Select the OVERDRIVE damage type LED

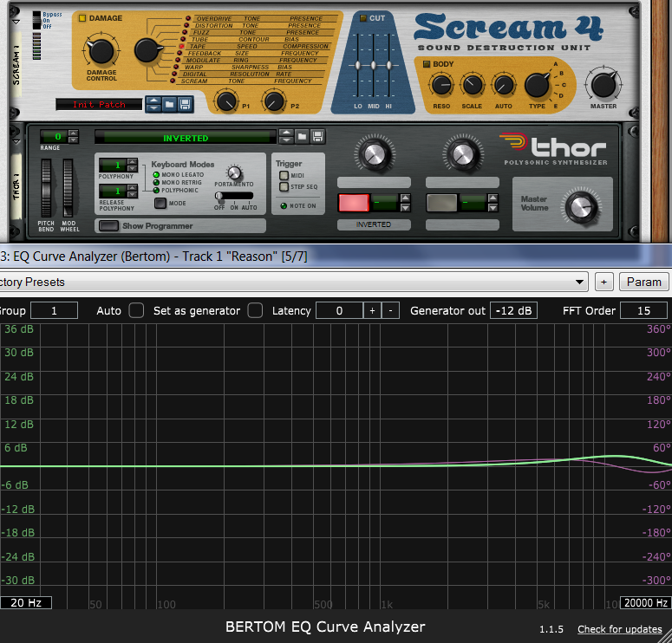(187, 18)
